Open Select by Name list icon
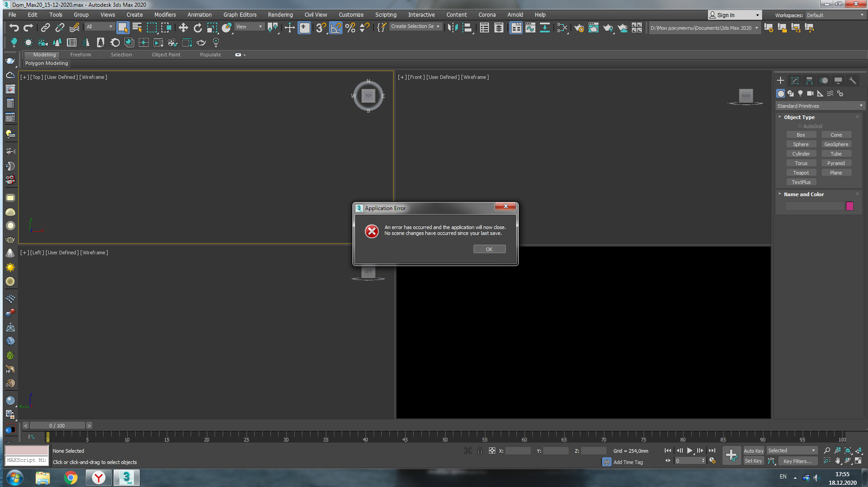The width and height of the screenshot is (868, 487). tap(137, 28)
